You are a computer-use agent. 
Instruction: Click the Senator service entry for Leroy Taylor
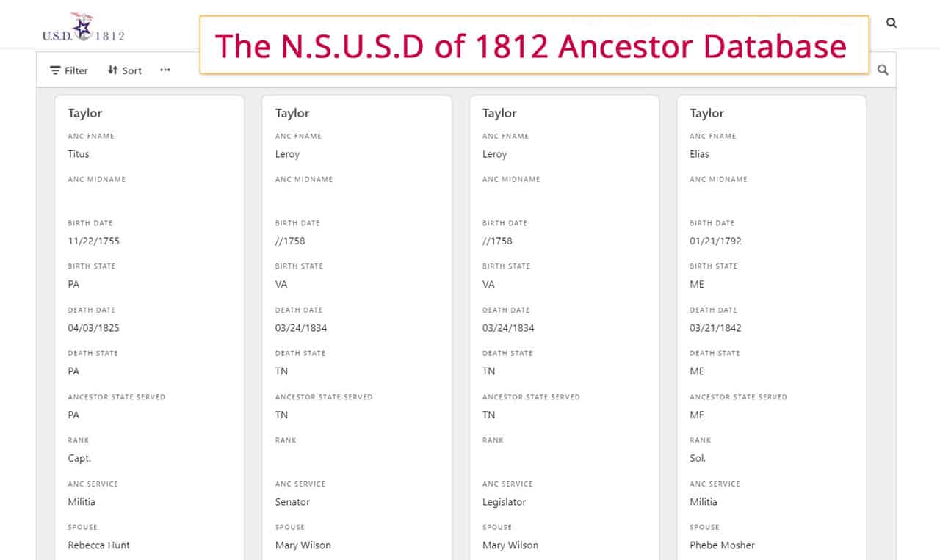[291, 501]
